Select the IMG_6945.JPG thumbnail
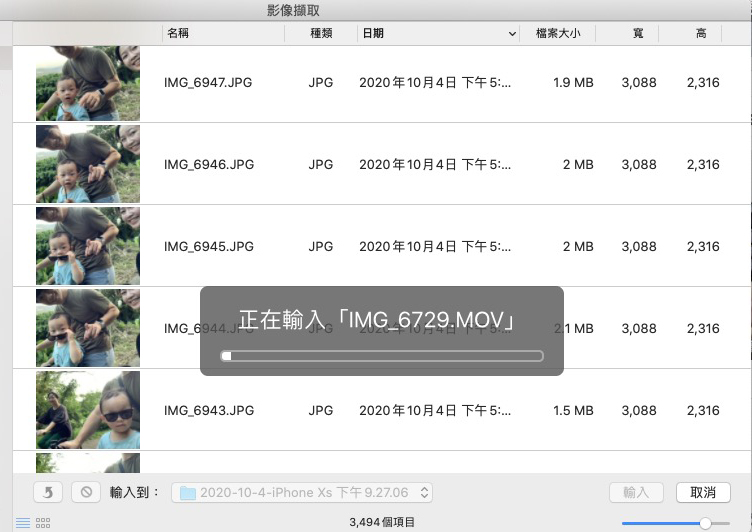Screen dimensions: 752x532 [88, 246]
